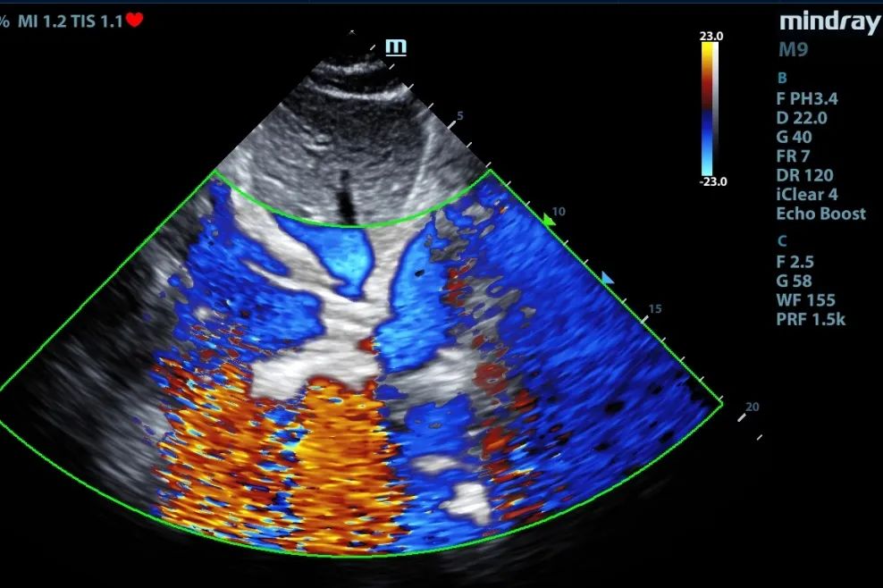
Task: Toggle the Echo Boost setting
Action: pyautogui.click(x=820, y=214)
